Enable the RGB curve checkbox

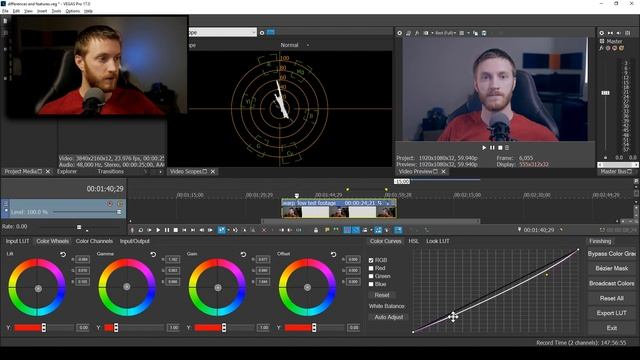coord(371,260)
